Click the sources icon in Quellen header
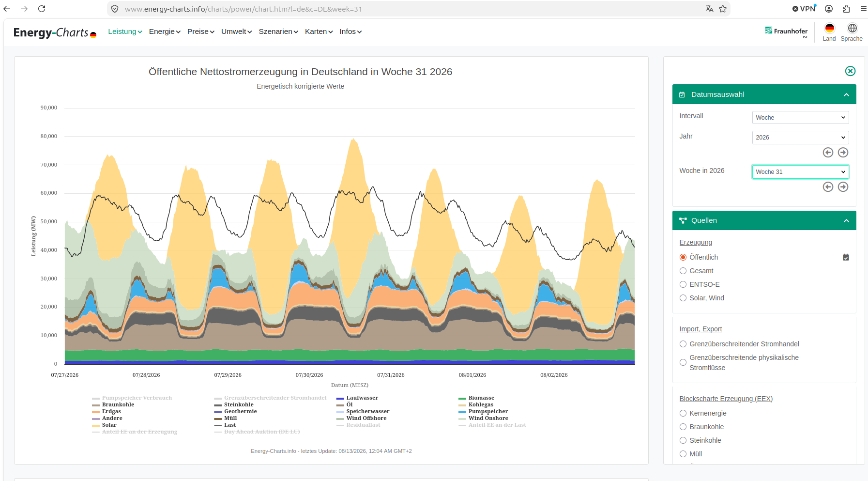The image size is (868, 481). [683, 220]
